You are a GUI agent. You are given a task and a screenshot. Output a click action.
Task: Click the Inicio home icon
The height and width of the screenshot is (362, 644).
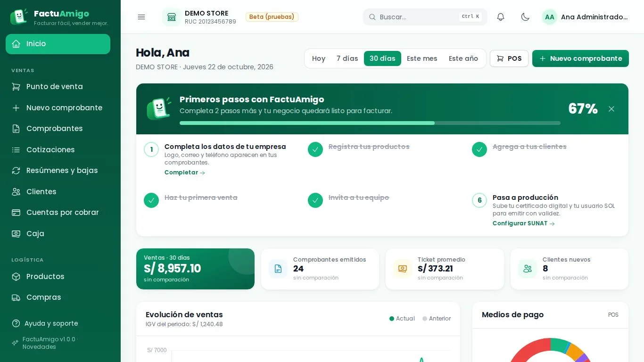tap(16, 44)
